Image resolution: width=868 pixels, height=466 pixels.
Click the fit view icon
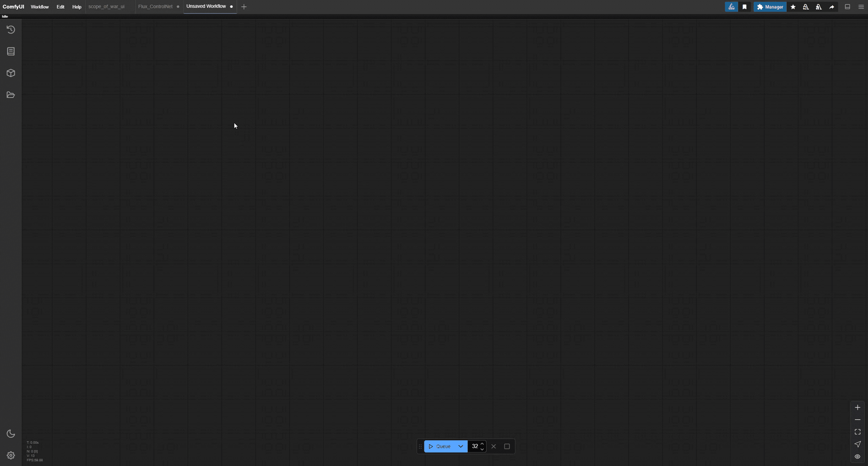tap(857, 432)
